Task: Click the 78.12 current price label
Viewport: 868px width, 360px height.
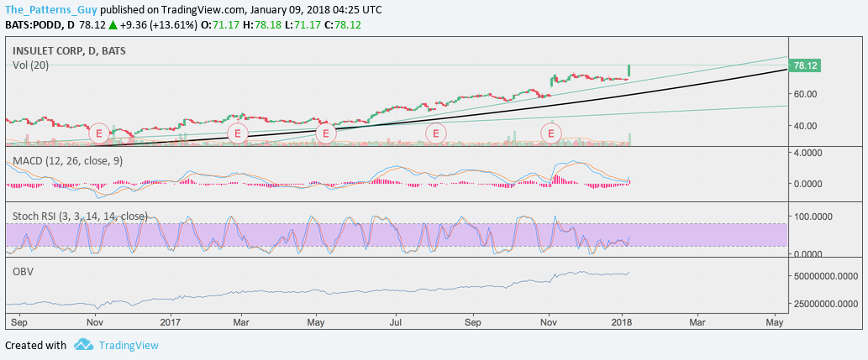Action: pos(803,65)
